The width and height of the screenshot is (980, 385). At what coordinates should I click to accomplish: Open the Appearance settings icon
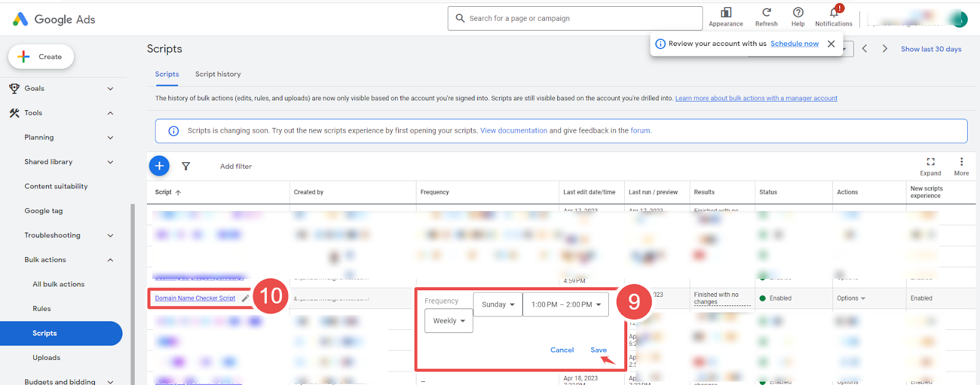726,12
